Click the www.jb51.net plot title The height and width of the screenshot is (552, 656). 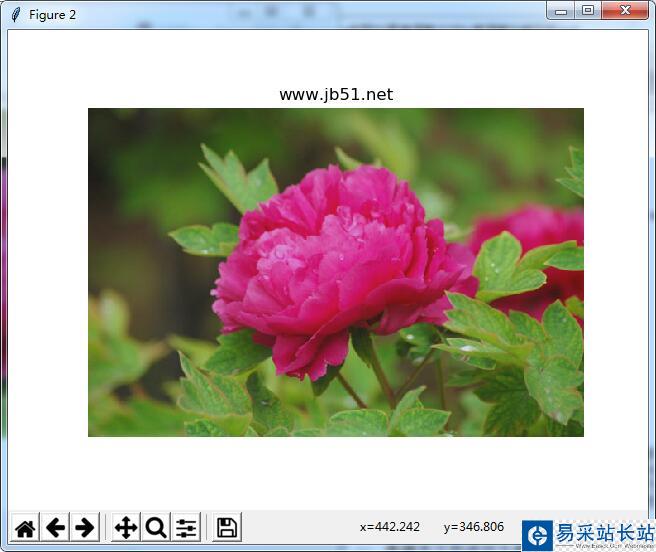pyautogui.click(x=336, y=95)
